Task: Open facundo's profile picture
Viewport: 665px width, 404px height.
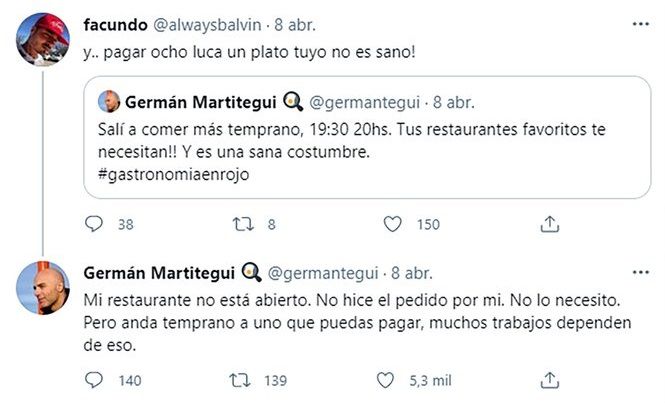Action: 43,38
